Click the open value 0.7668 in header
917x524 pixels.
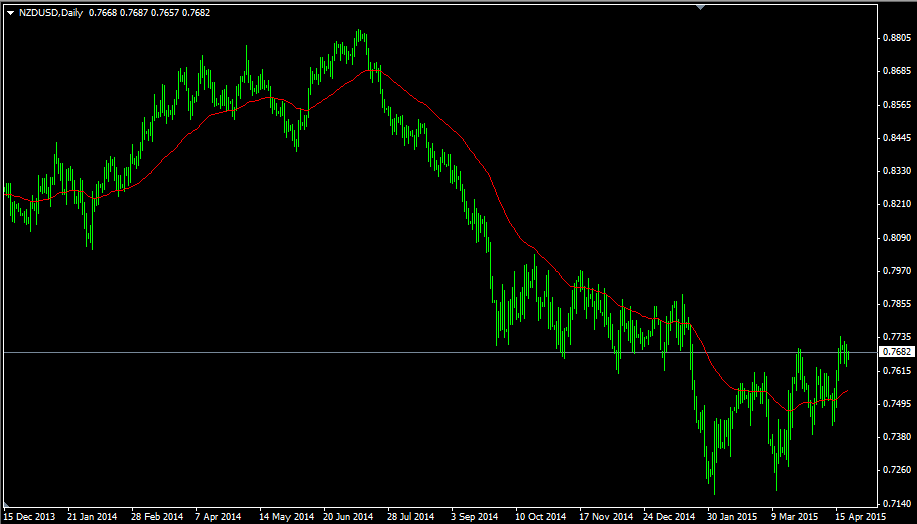(x=102, y=13)
